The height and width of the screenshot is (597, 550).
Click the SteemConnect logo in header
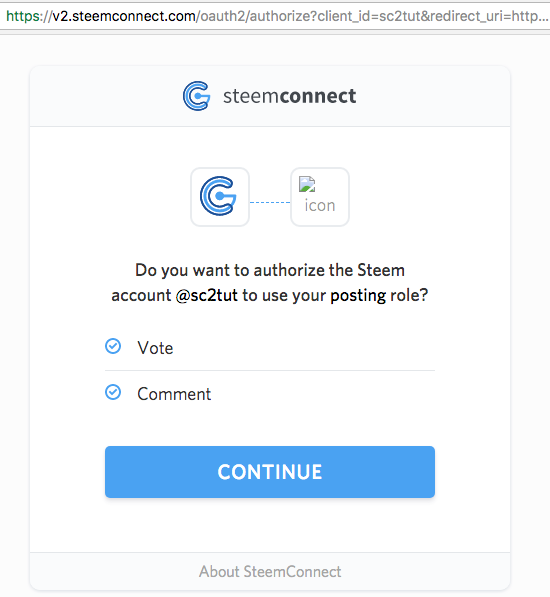(196, 96)
